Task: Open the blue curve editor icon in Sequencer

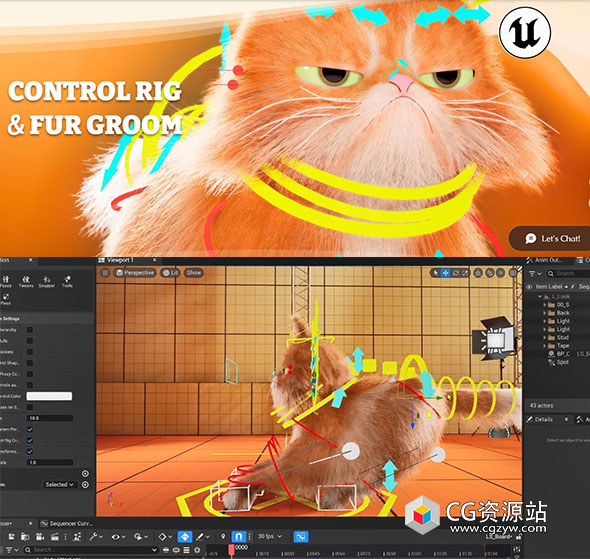Action: 301,537
